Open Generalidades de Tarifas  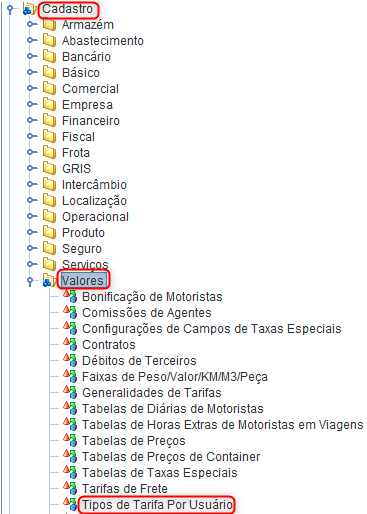(152, 393)
